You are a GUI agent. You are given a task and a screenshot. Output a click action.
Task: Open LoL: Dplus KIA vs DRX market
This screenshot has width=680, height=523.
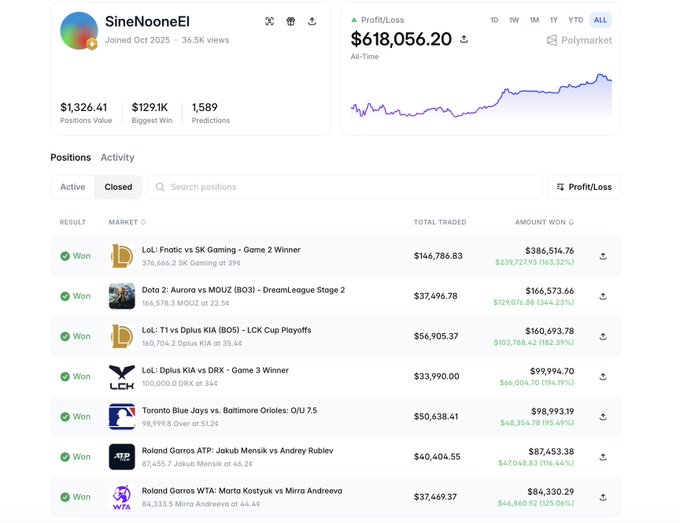215,370
